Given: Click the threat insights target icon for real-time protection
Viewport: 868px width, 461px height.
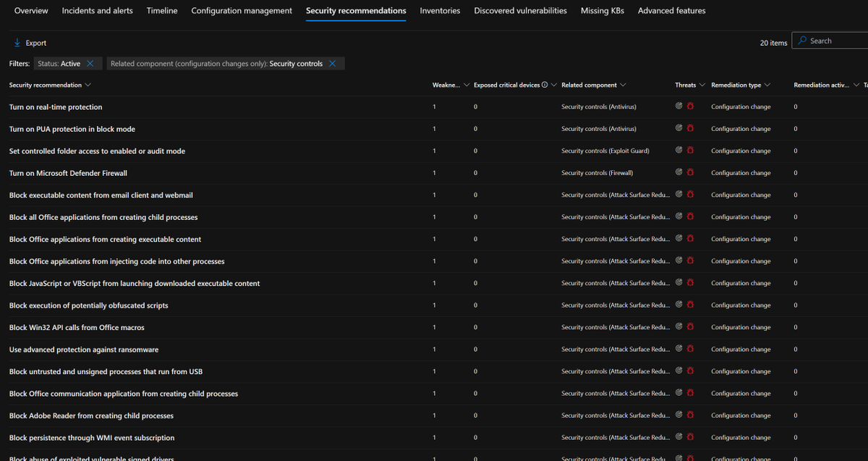Looking at the screenshot, I should click(679, 106).
